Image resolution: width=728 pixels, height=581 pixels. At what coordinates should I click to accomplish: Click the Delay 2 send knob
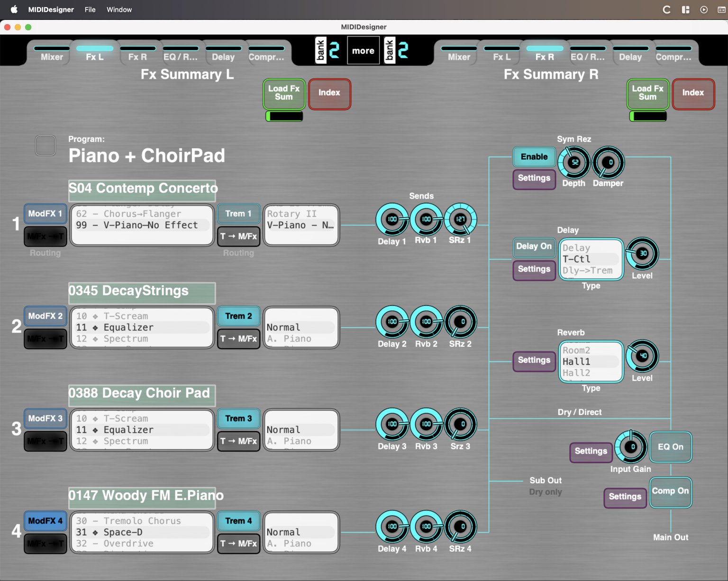click(x=392, y=322)
